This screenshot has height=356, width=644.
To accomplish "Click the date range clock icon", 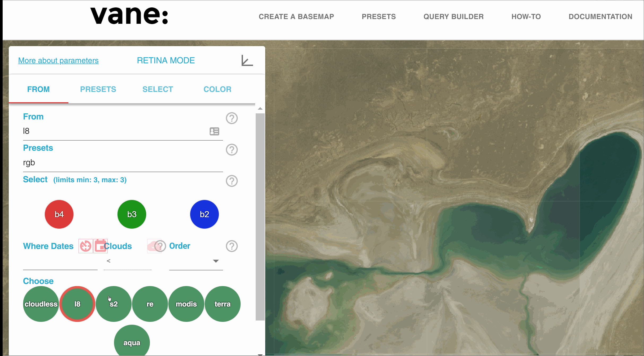I will click(85, 246).
